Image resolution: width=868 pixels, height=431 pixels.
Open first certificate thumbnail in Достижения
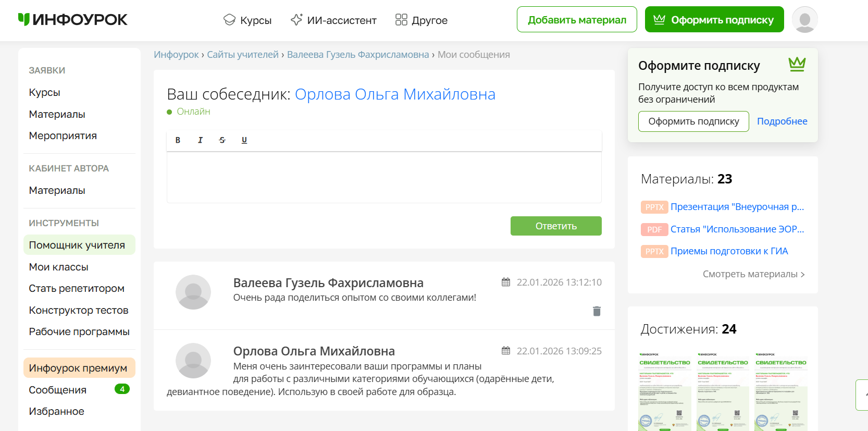pyautogui.click(x=664, y=391)
